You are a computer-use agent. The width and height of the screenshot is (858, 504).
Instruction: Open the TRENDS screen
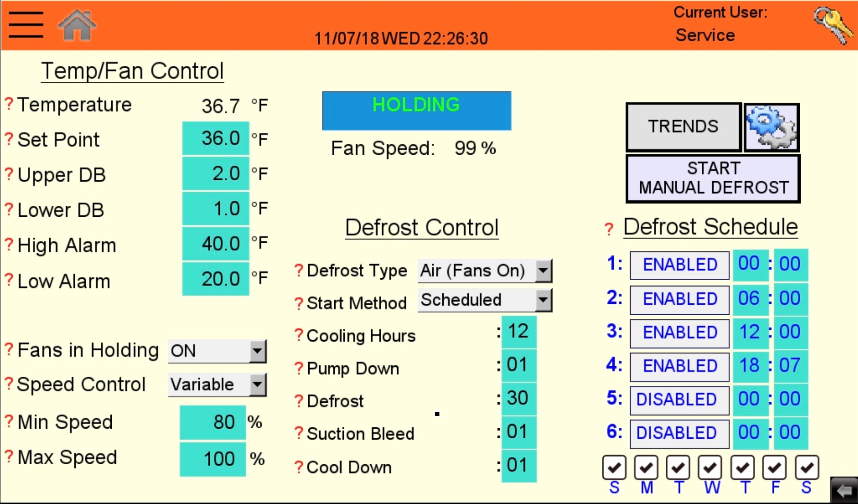coord(683,126)
